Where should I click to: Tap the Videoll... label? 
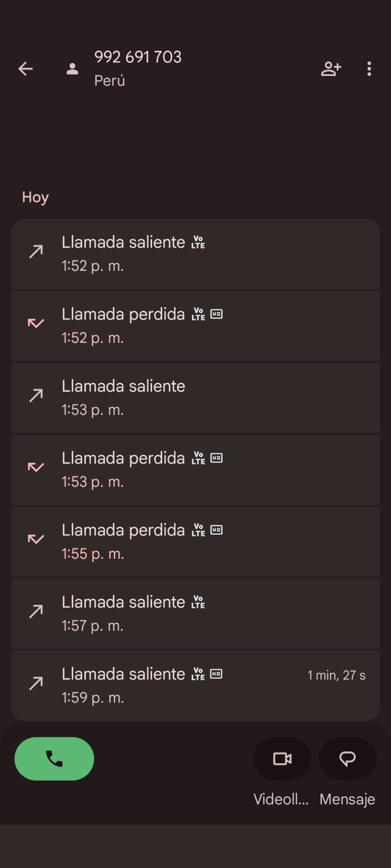pos(281,799)
